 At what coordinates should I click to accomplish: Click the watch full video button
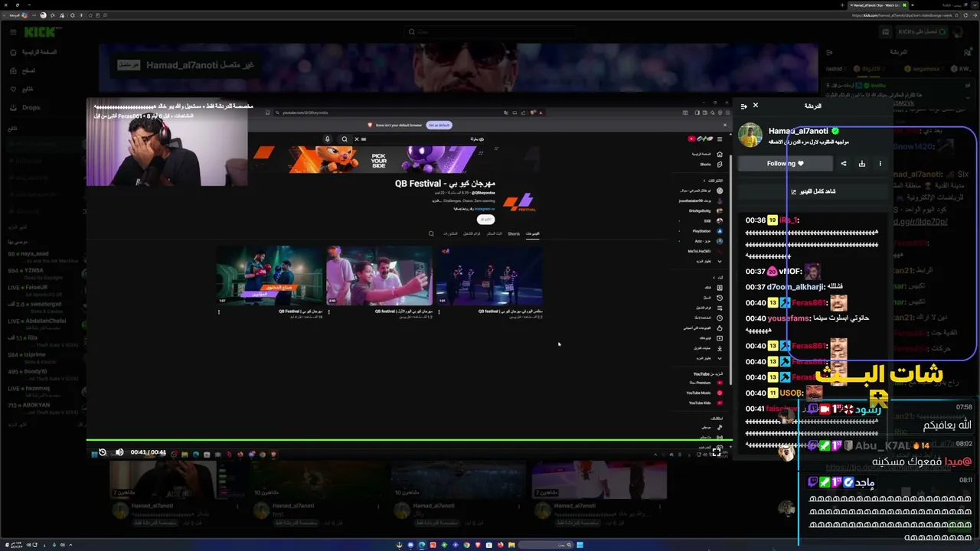tap(813, 191)
